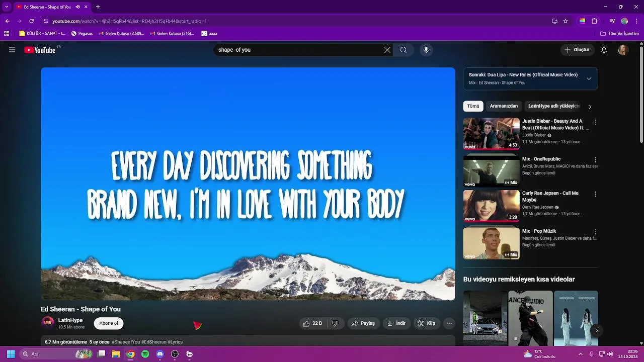This screenshot has height=362, width=644.
Task: Open more actions three-dot menu under video
Action: click(x=449, y=323)
